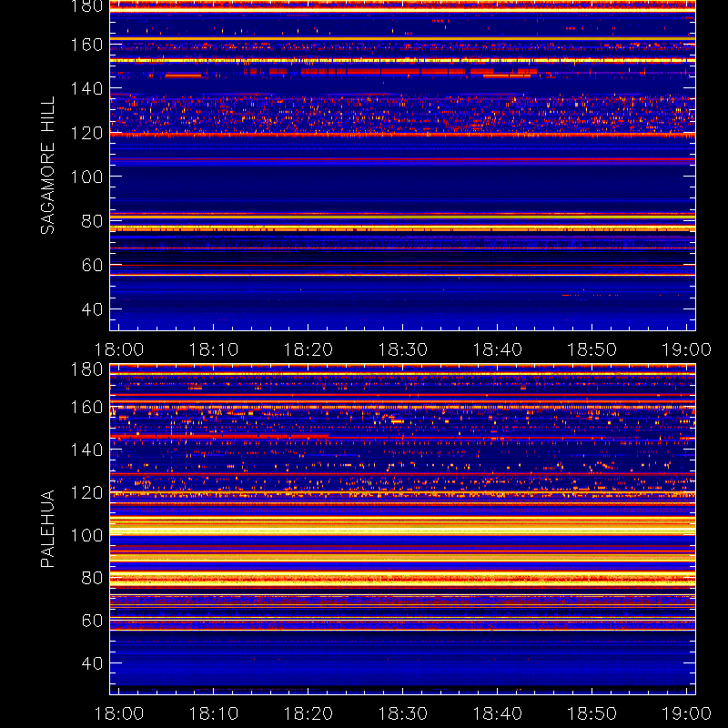Viewport: 728px width, 728px height.
Task: Click 18:40 time label under Palehua plot
Action: click(x=497, y=713)
